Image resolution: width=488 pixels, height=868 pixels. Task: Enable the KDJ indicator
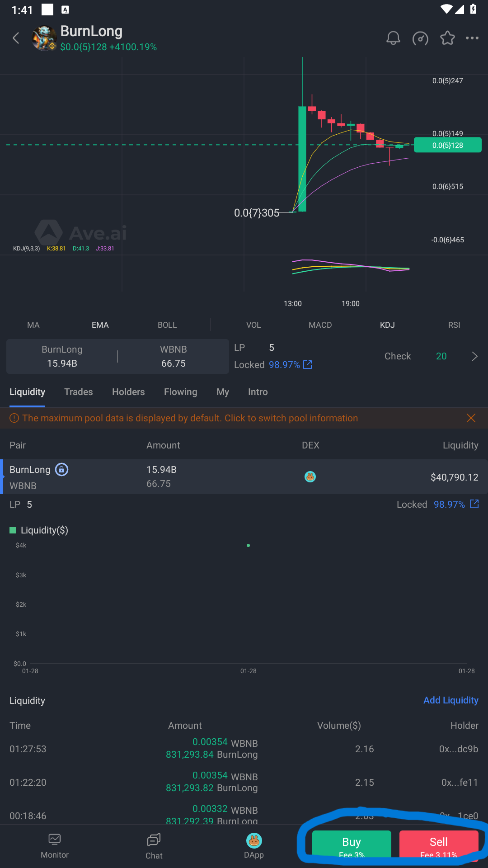click(x=387, y=325)
